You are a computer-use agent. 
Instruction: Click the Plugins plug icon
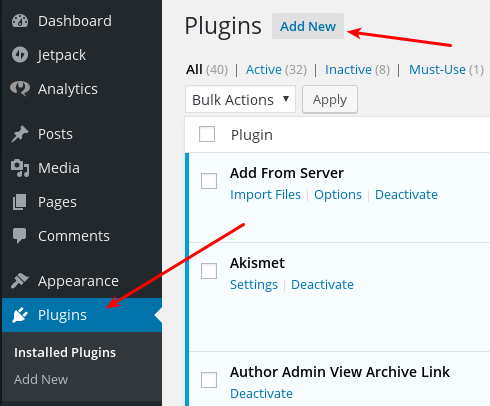coord(20,315)
